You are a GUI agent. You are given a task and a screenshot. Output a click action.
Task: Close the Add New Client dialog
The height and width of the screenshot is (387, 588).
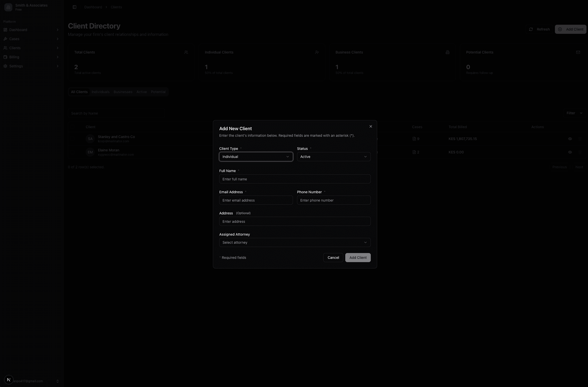[371, 126]
